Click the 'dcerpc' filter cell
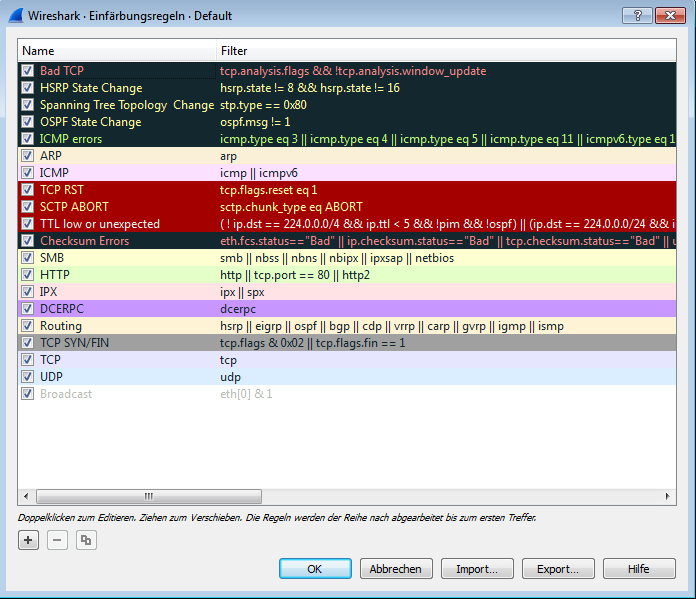696x599 pixels. click(238, 309)
